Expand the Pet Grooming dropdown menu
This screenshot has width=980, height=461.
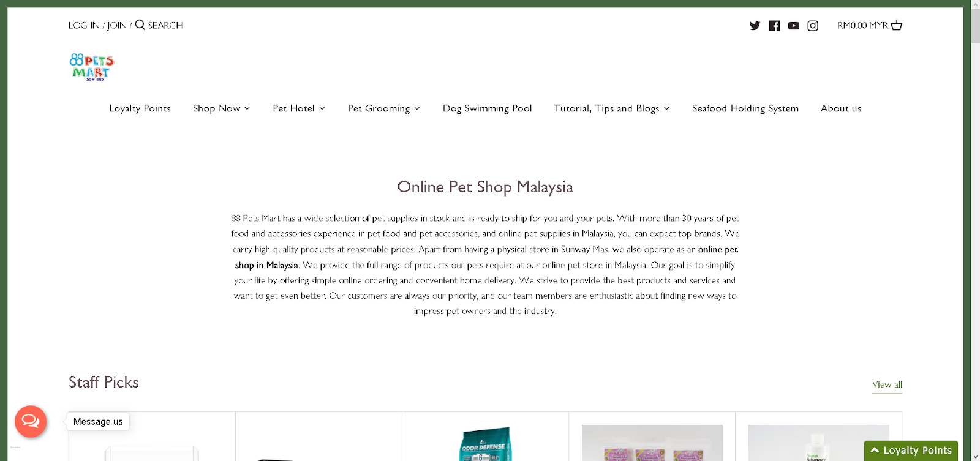coord(384,108)
